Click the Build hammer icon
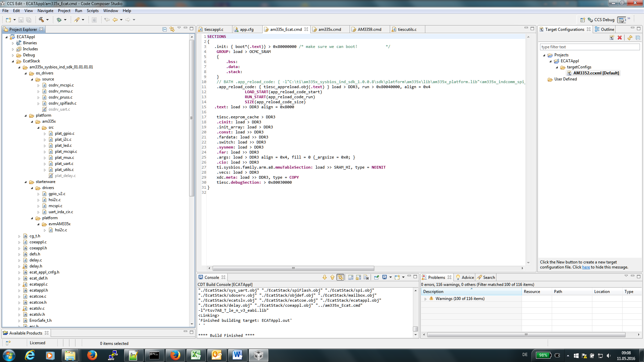This screenshot has width=644, height=362. [41, 20]
